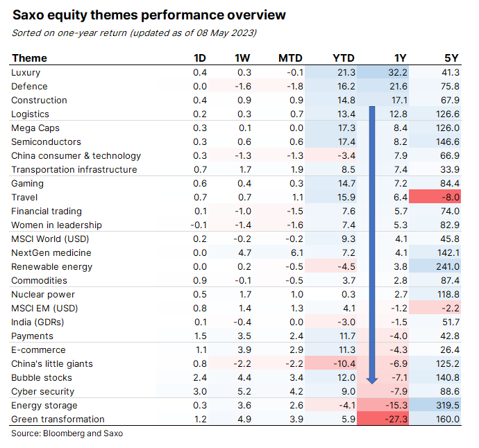Click the Luxury 1Y value 32.2
The height and width of the screenshot is (448, 479).
(398, 72)
